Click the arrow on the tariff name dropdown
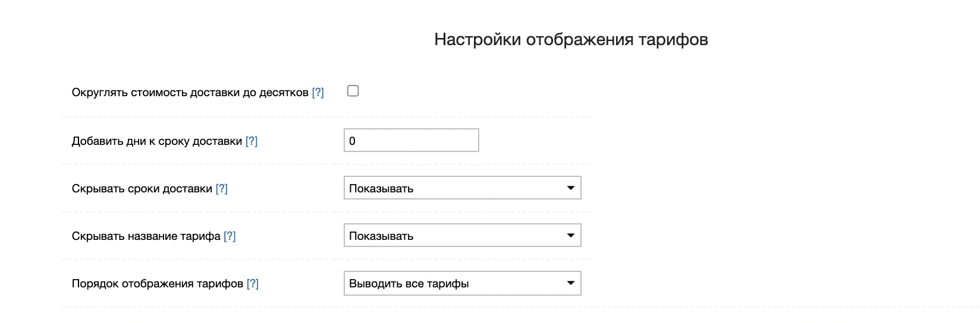The image size is (980, 323). click(x=570, y=236)
